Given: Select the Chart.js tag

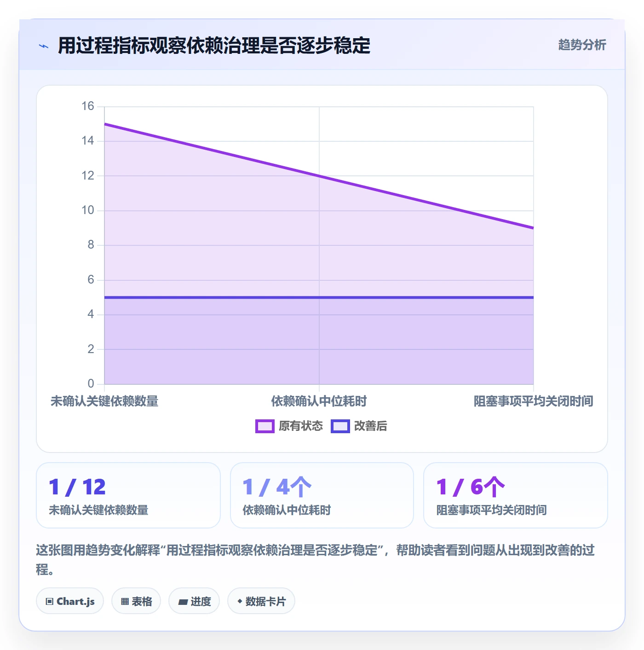Looking at the screenshot, I should (x=70, y=601).
